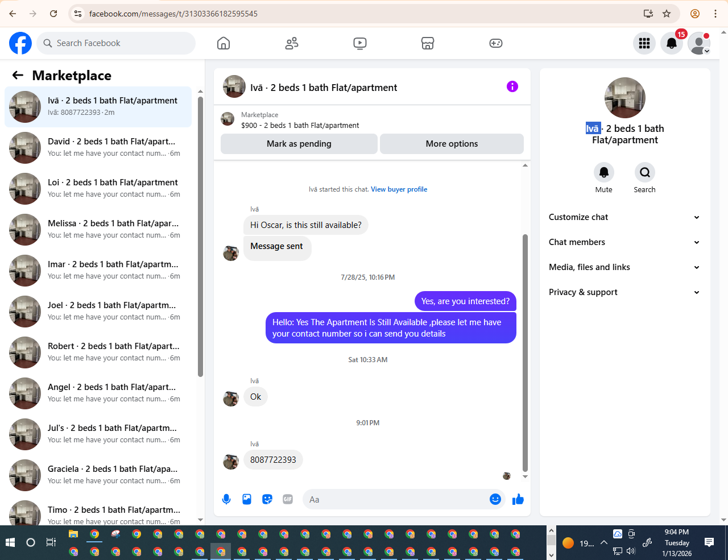Click the install app icon in address bar
The width and height of the screenshot is (728, 560).
pos(648,14)
